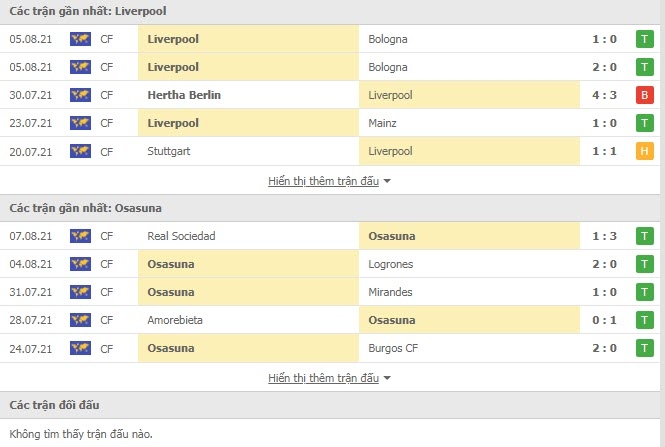Click the 'Các trận đối đầu' section header
This screenshot has height=447, width=665.
[54, 405]
